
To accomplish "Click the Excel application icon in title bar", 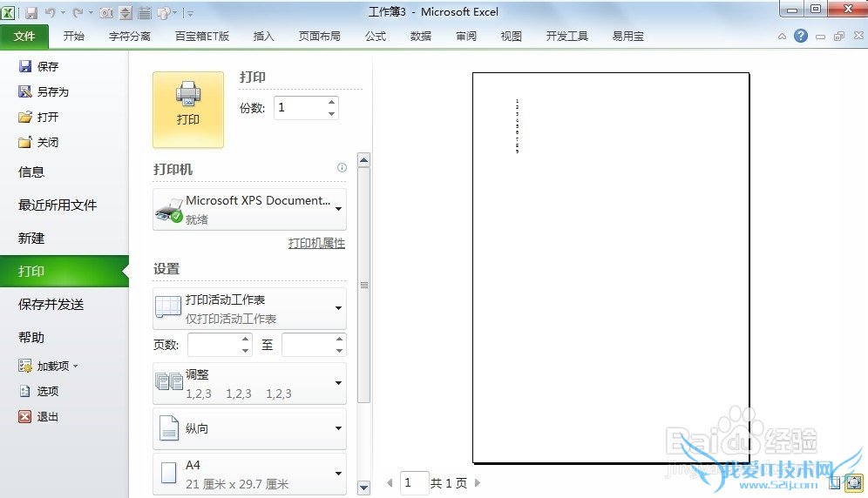I will click(9, 12).
